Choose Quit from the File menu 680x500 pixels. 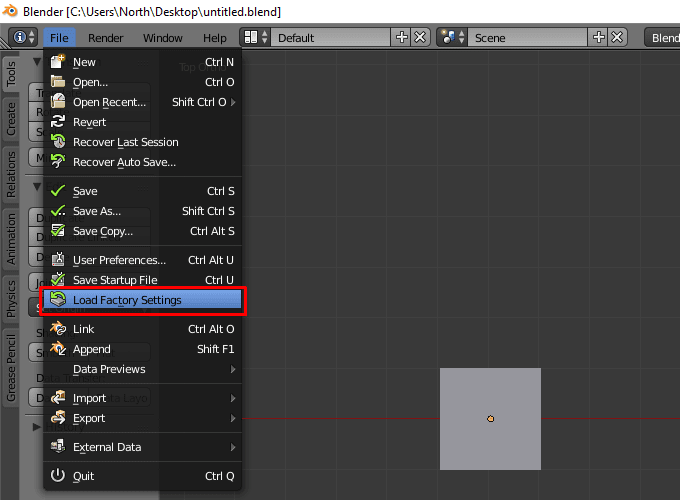pos(142,476)
